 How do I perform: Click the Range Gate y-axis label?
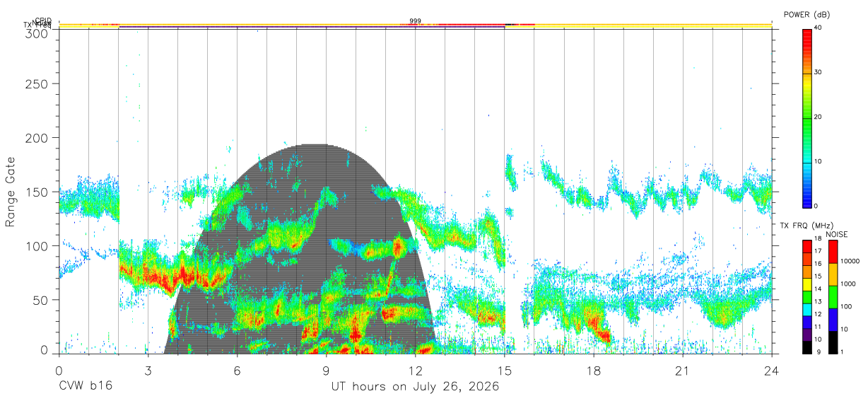[x=11, y=192]
